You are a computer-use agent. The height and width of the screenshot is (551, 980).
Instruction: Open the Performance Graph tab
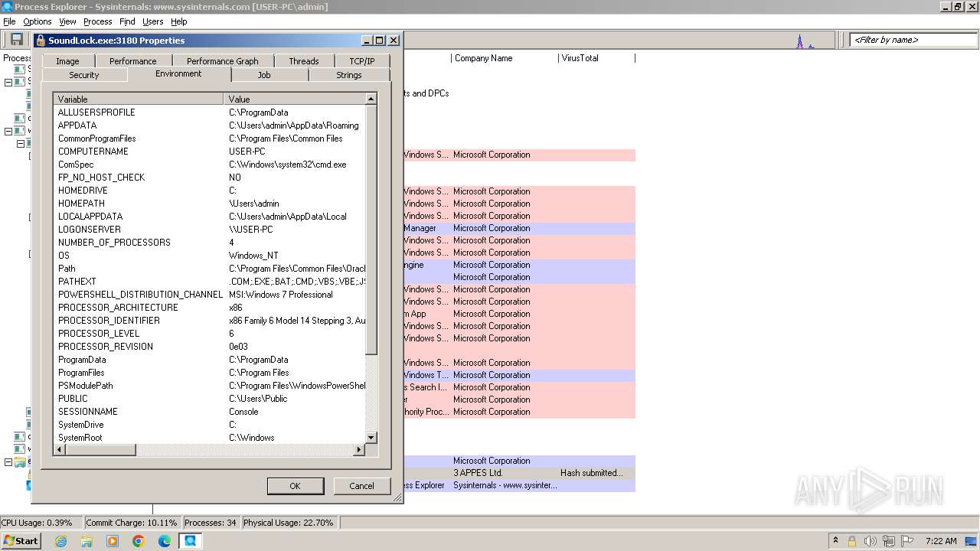(x=223, y=61)
